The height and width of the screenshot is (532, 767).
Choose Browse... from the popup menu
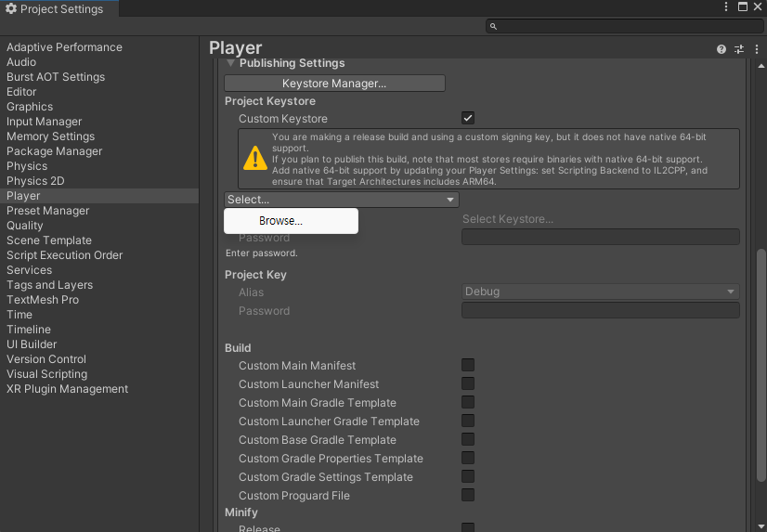(x=291, y=221)
